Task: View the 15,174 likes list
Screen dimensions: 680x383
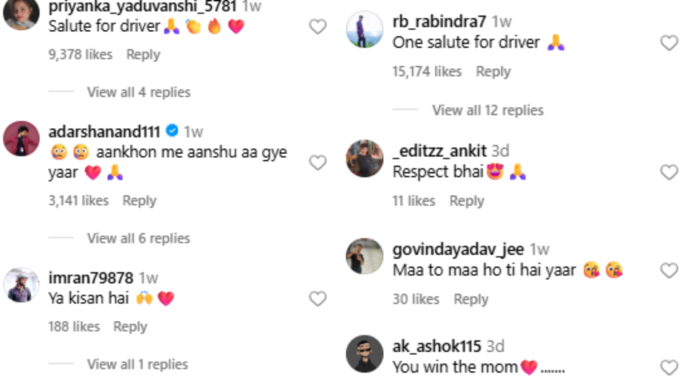Action: (427, 72)
